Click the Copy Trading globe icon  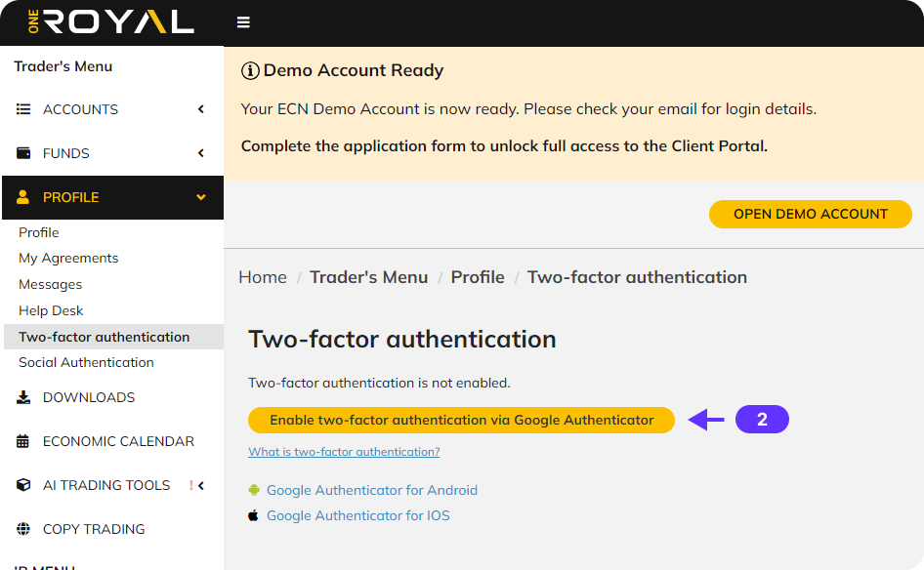[x=23, y=529]
